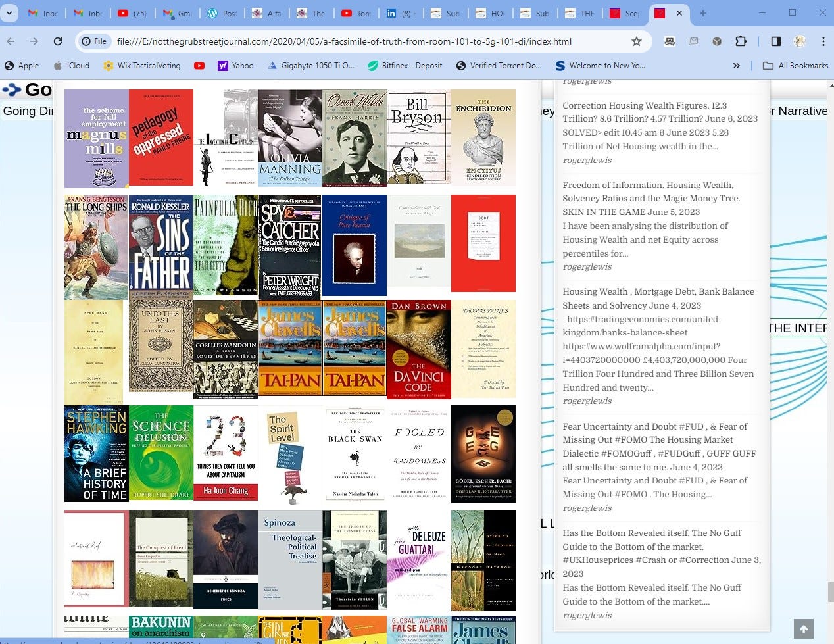Open the Fooled by Randomness cover

click(419, 453)
